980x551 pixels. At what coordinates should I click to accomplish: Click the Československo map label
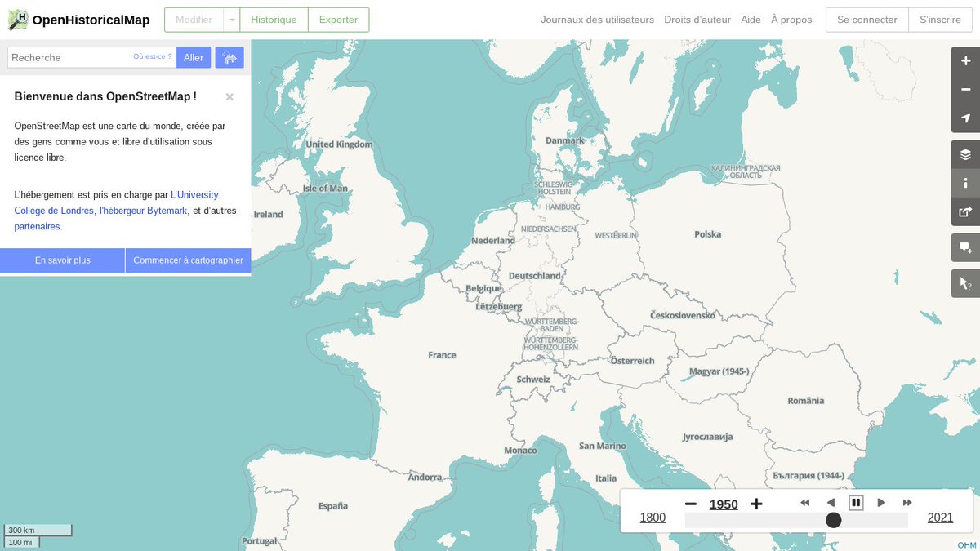click(x=683, y=315)
